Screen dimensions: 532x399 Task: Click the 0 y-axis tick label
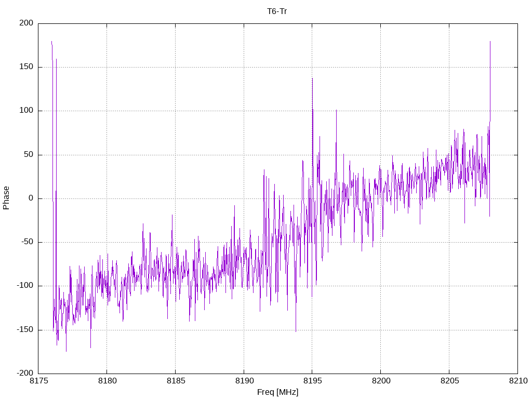(31, 198)
